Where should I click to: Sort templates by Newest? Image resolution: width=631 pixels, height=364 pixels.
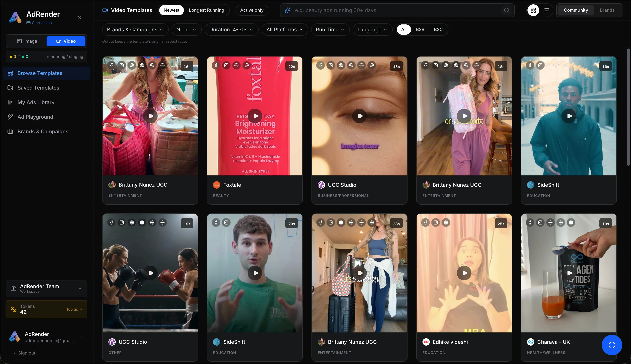click(x=171, y=10)
